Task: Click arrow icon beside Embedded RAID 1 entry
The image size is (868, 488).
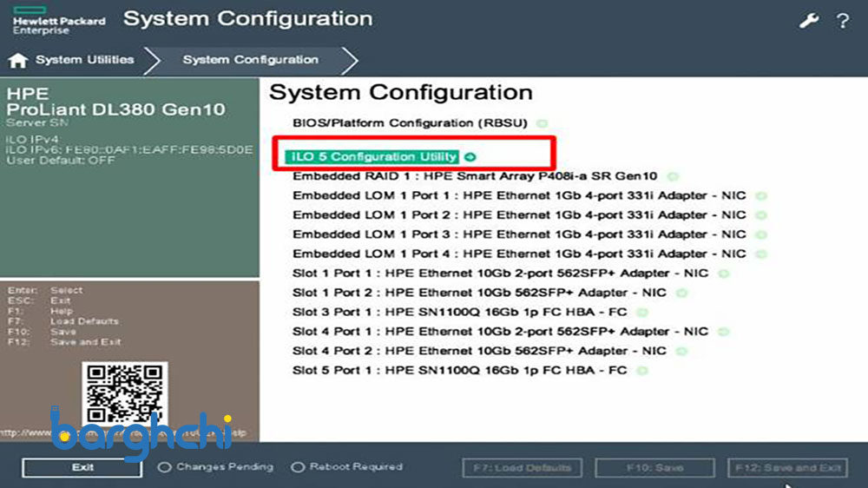Action: [x=672, y=176]
